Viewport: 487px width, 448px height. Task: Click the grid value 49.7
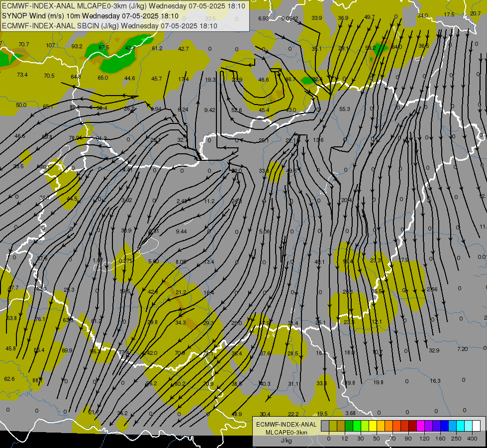pyautogui.click(x=369, y=17)
